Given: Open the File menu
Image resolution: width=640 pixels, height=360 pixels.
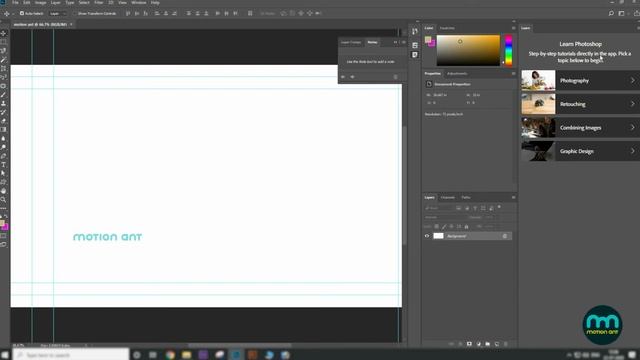Looking at the screenshot, I should pos(15,2).
